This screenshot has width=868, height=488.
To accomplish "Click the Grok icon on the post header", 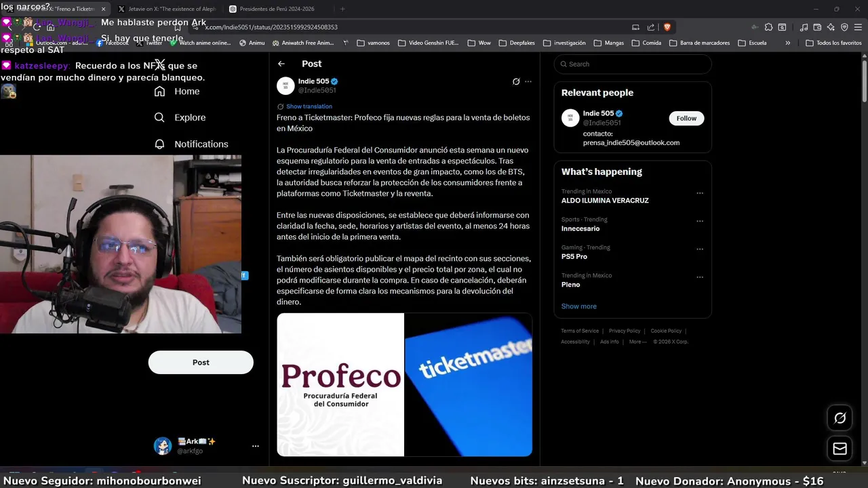I will coord(516,81).
